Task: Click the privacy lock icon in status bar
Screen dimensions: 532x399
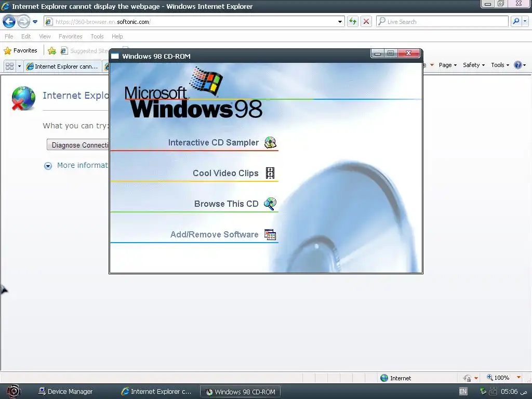Action: point(467,378)
